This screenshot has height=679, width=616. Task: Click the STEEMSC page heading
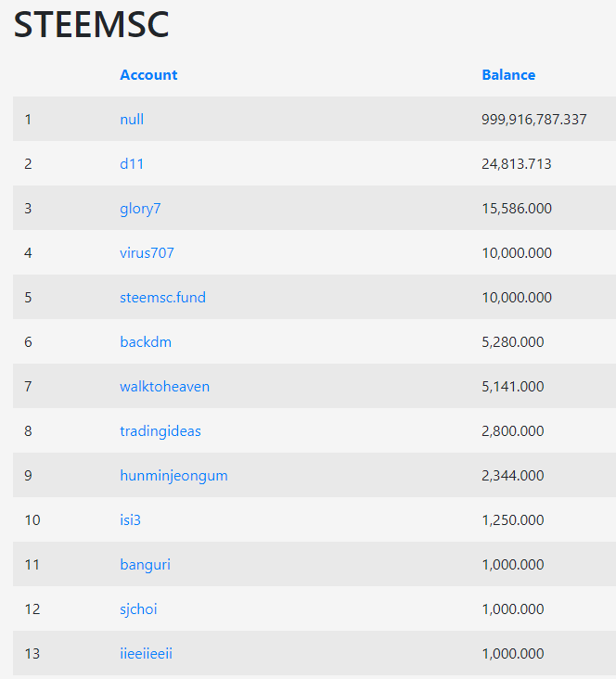92,24
